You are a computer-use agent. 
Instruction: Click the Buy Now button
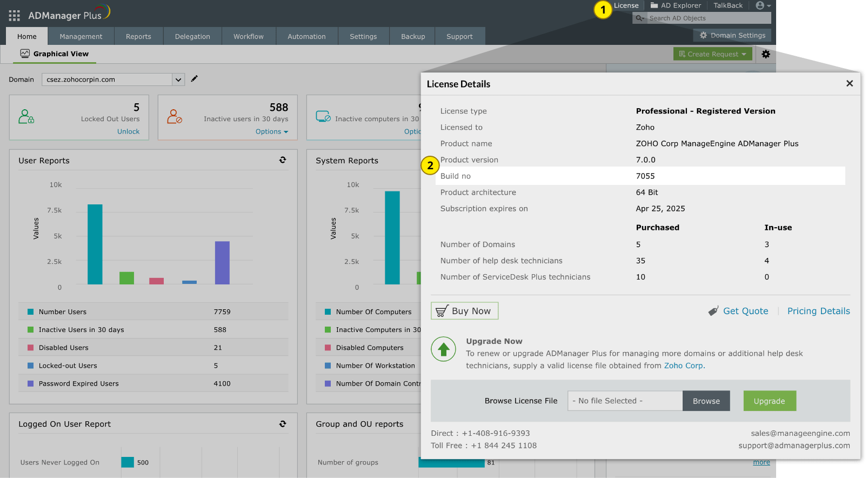coord(464,311)
